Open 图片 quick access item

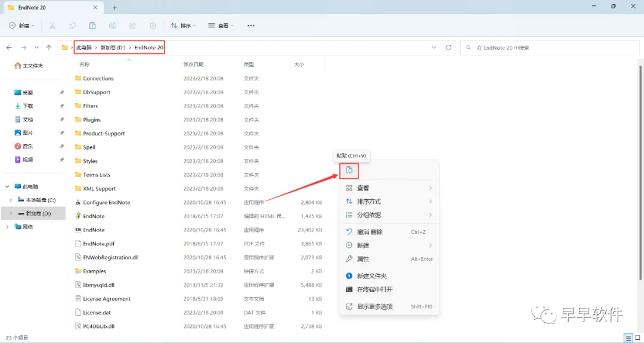[24, 132]
